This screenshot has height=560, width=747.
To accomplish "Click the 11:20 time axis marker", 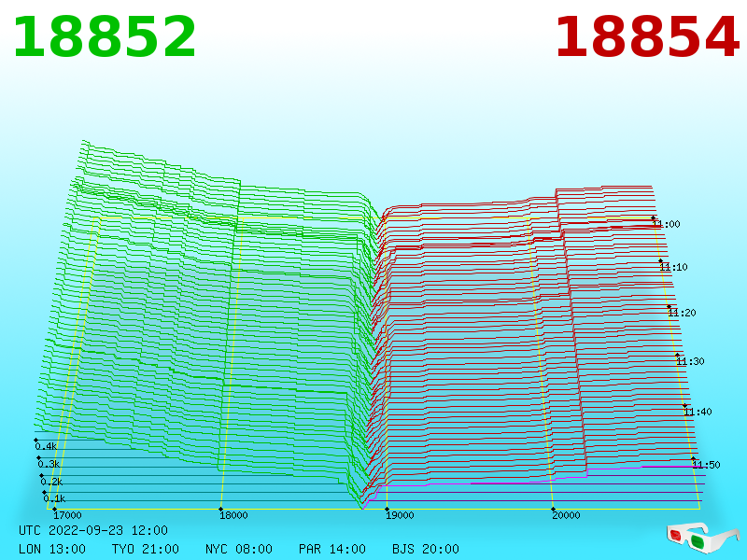I will pyautogui.click(x=683, y=313).
